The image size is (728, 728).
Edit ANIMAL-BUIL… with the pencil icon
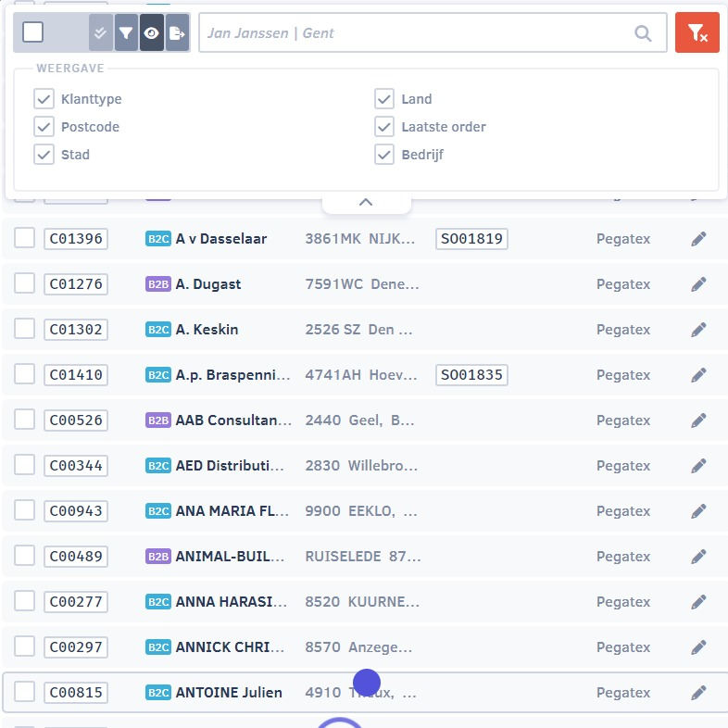tap(698, 557)
